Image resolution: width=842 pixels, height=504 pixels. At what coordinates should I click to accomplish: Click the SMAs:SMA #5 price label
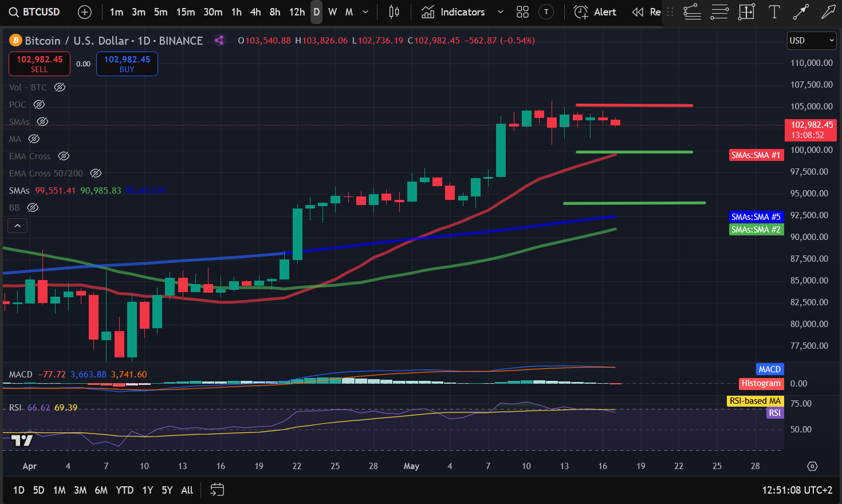click(756, 217)
